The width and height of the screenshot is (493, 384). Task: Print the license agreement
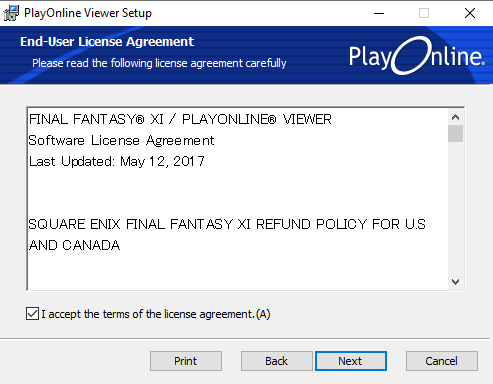coord(186,361)
